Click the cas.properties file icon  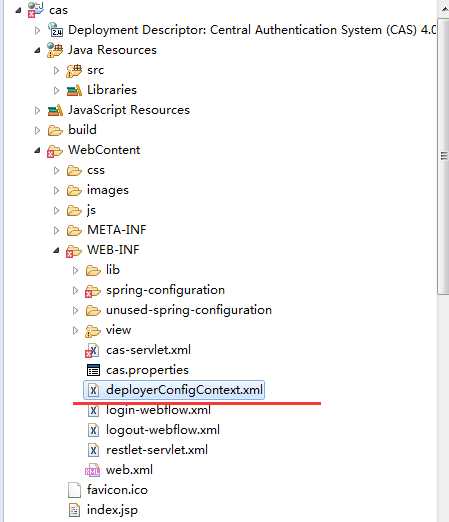pos(93,370)
